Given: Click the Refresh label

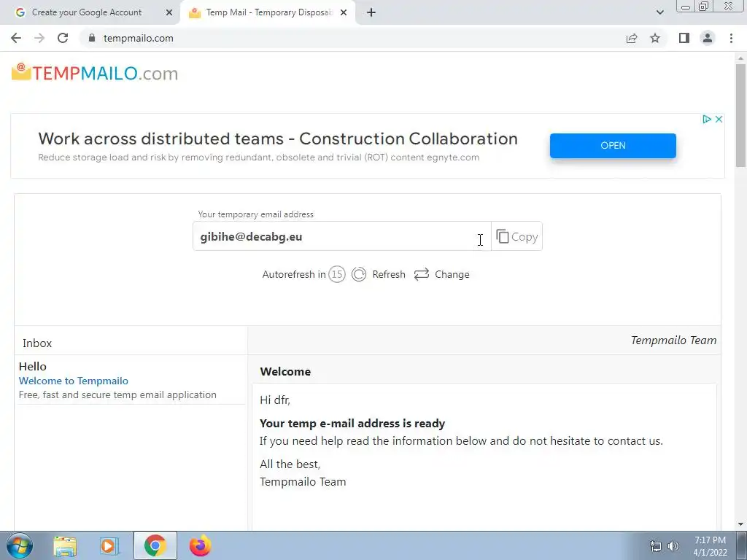Looking at the screenshot, I should coord(389,274).
